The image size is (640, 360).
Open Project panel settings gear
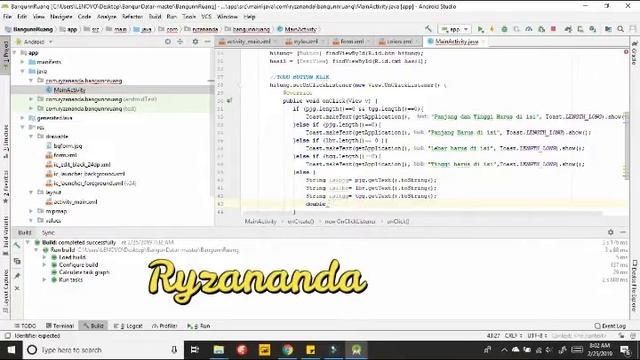[x=195, y=42]
